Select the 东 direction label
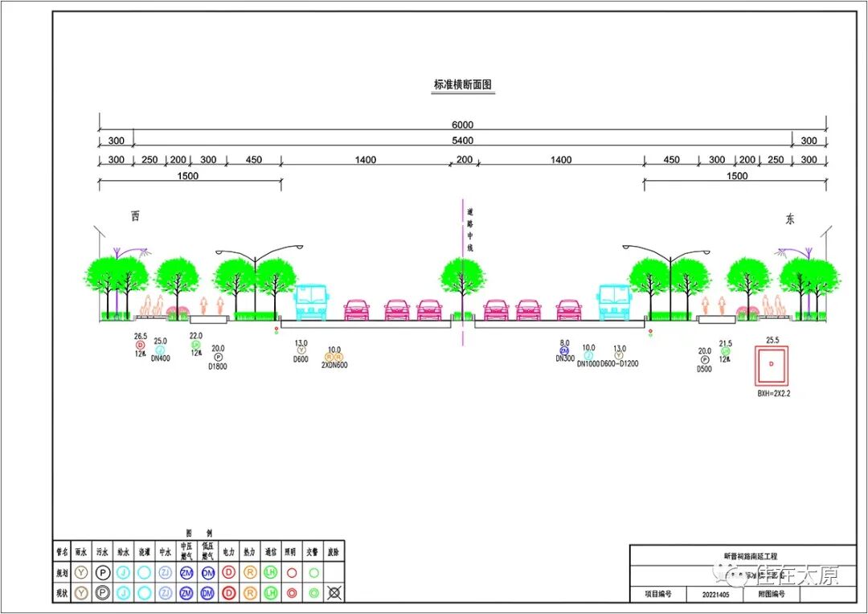Screen dimensions: 868x614 (790, 220)
